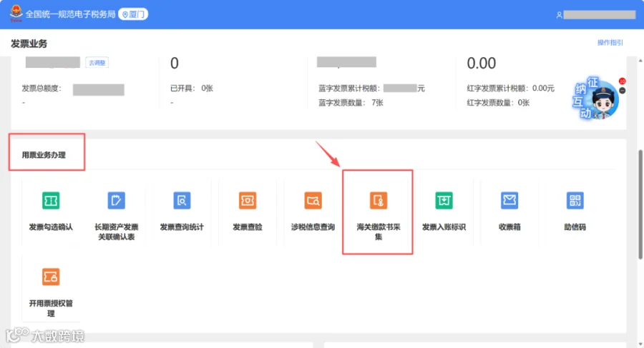
Task: Click the vertical page scrollbar
Action: point(640,204)
